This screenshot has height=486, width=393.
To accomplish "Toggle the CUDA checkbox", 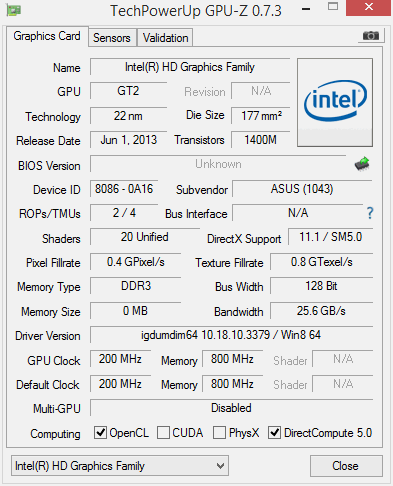I will pyautogui.click(x=163, y=433).
